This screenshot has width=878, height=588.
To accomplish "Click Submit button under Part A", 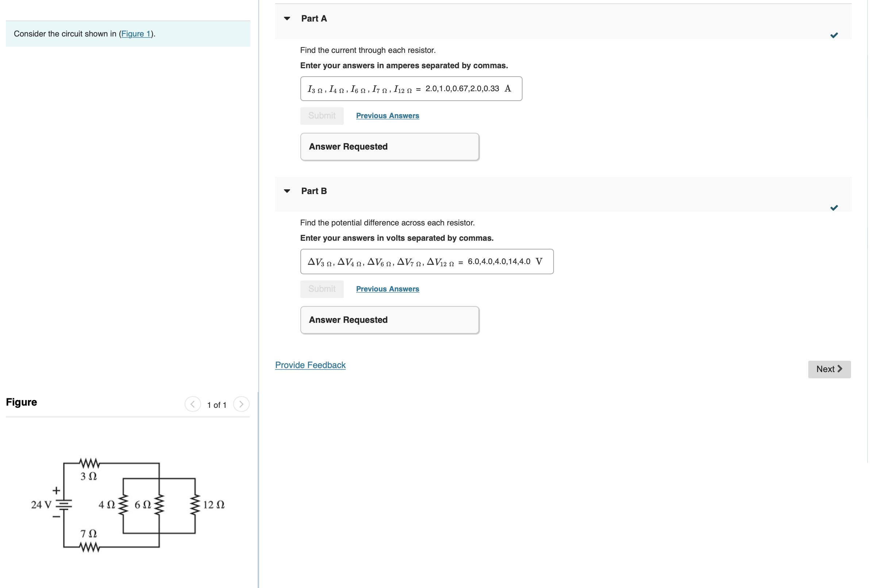I will tap(321, 116).
